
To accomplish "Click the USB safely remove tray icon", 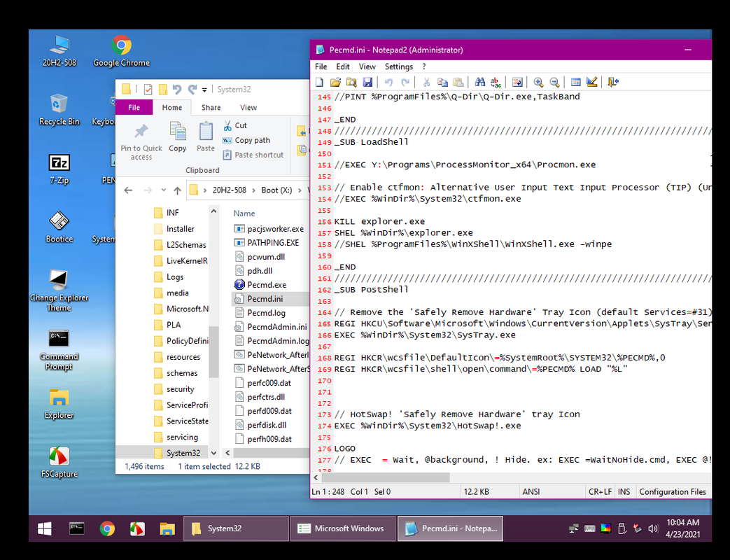I will 622,528.
